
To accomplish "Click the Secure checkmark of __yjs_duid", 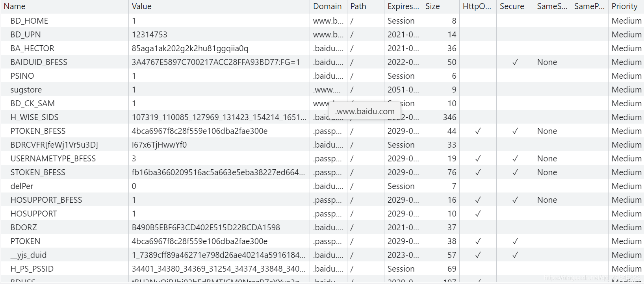I will (x=515, y=255).
